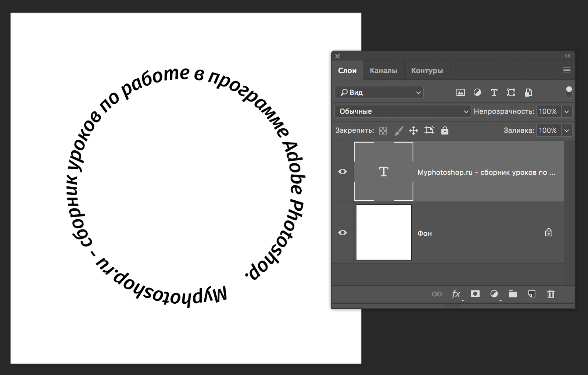Viewport: 588px width, 375px height.
Task: Open the fx layer styles menu
Action: pos(456,294)
